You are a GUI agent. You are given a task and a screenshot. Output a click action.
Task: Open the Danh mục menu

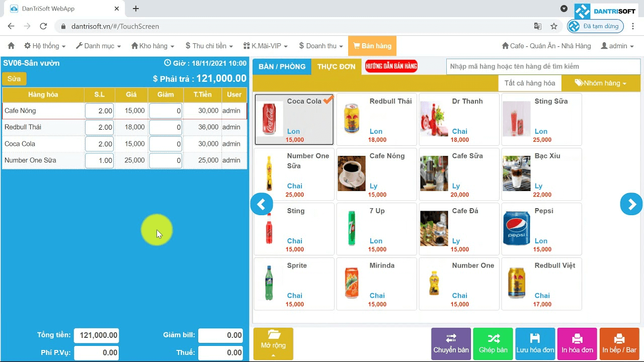[x=99, y=46]
